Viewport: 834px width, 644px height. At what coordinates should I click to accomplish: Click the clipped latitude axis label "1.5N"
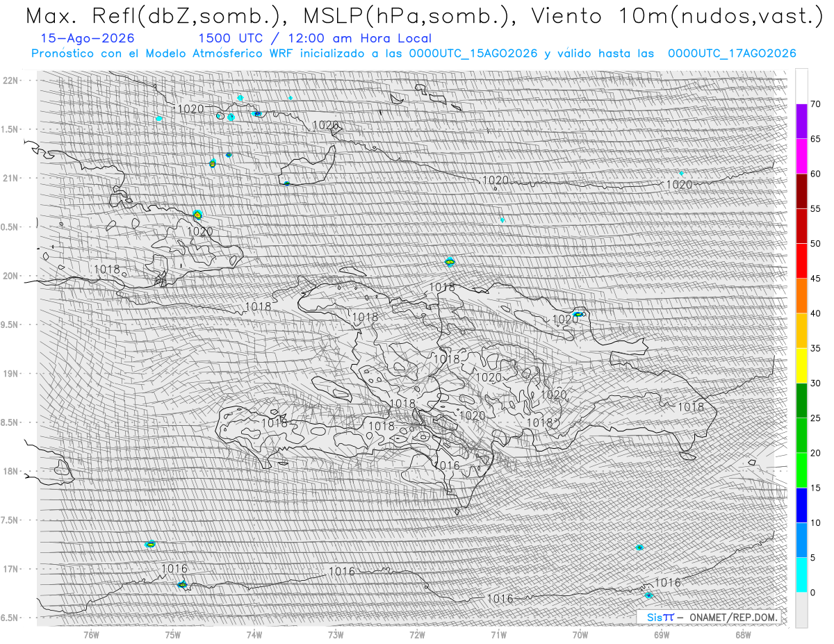(x=10, y=129)
